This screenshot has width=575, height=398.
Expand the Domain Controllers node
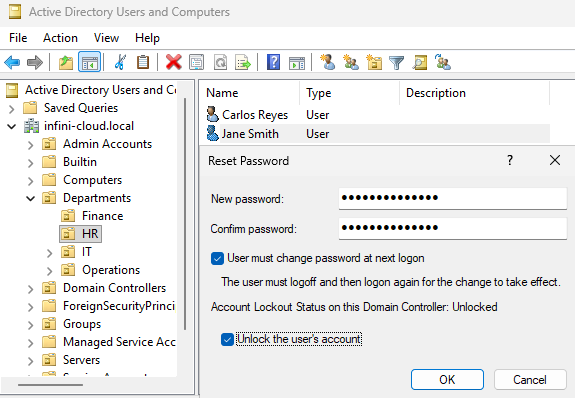click(x=30, y=289)
